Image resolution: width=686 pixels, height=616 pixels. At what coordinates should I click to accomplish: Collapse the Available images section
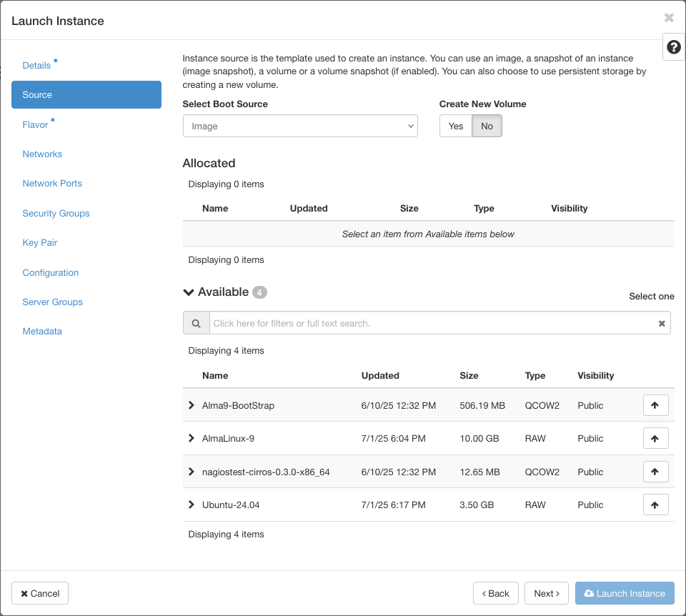pyautogui.click(x=188, y=292)
